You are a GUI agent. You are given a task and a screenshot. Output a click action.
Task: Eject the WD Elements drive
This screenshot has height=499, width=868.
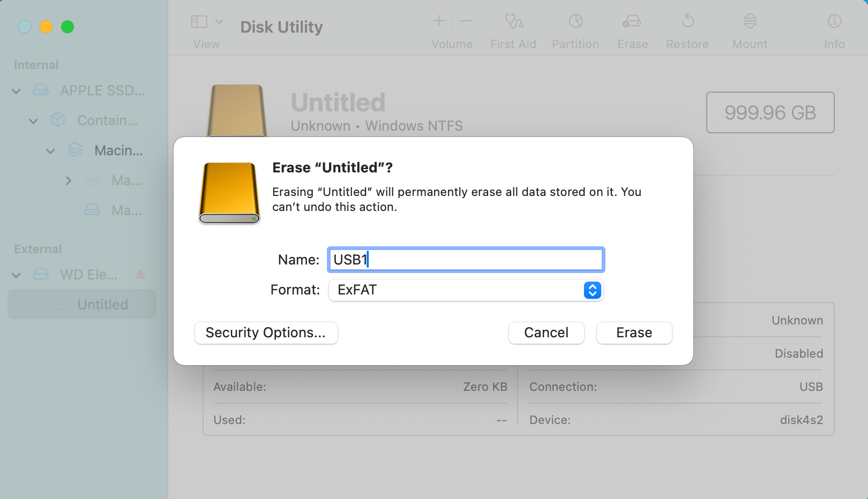(x=140, y=274)
